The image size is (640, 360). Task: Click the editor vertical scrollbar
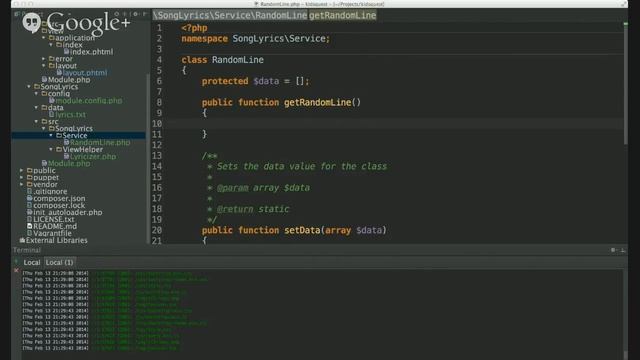[x=626, y=84]
